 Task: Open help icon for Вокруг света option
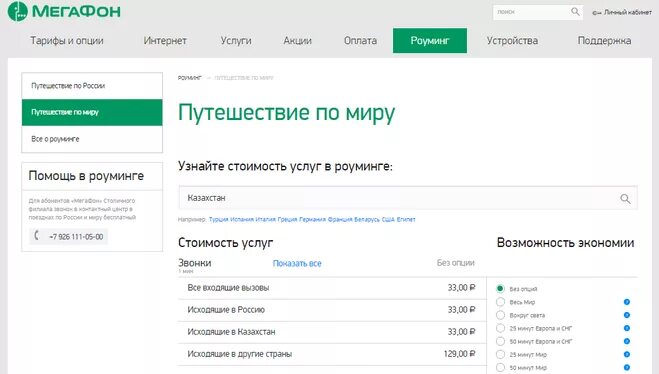tap(627, 315)
